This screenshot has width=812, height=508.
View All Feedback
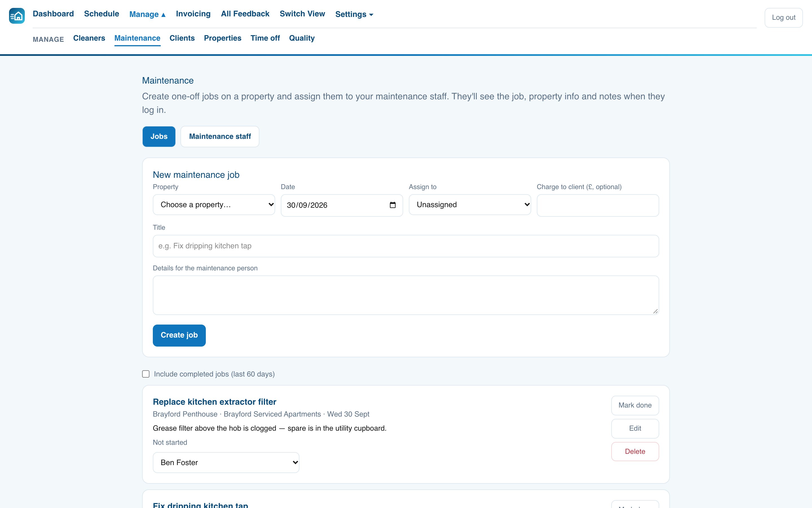tap(245, 14)
